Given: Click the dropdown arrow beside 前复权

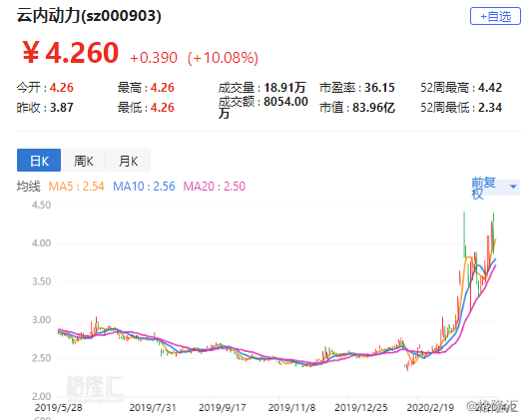Looking at the screenshot, I should [x=513, y=187].
